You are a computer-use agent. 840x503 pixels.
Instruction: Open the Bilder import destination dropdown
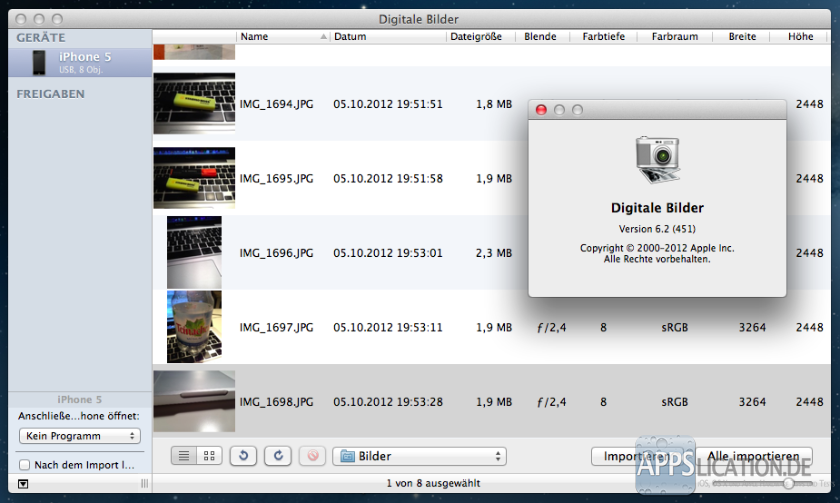419,456
